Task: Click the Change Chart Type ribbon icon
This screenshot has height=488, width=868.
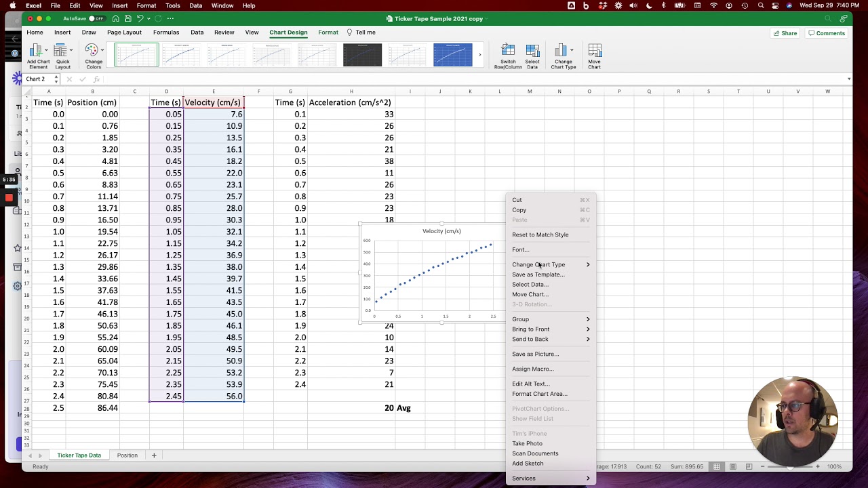Action: click(561, 50)
